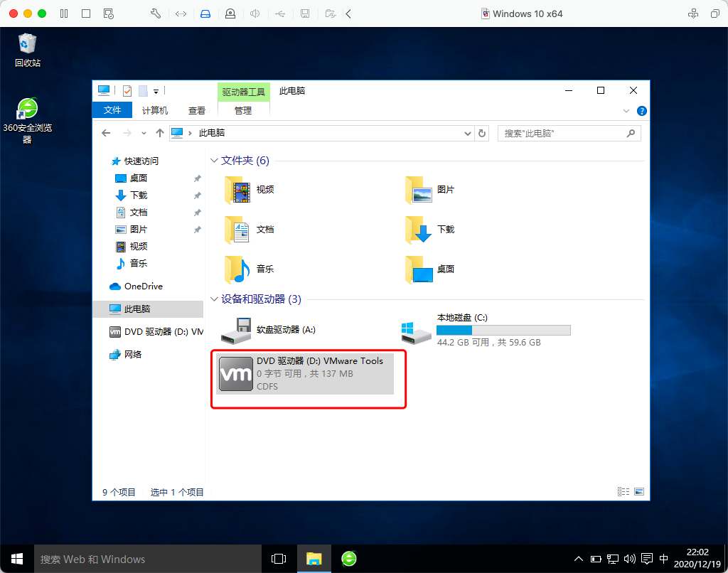Click the USB device icon in VMware toolbar

[x=280, y=14]
